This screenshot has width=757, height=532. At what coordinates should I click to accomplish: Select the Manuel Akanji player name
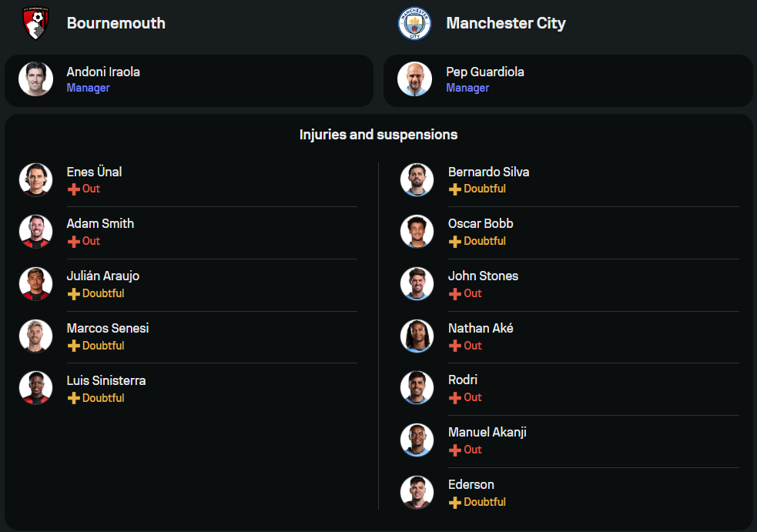click(x=487, y=432)
